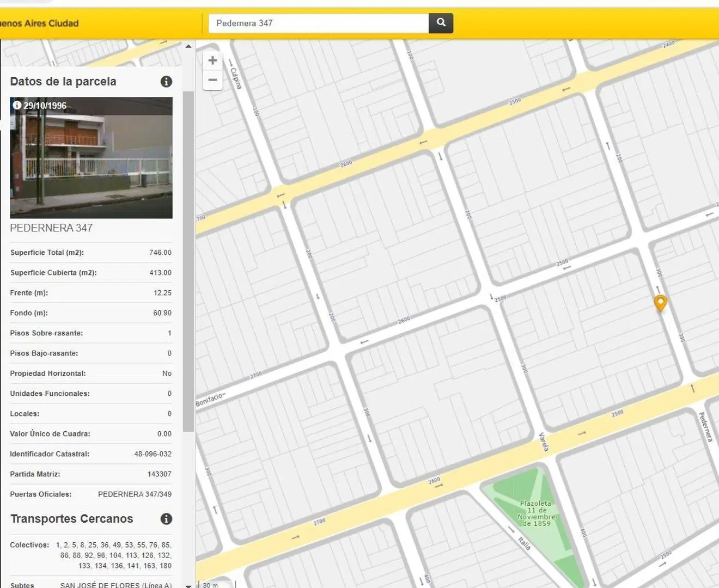Viewport: 719px width, 588px height.
Task: Click the Pedernera street label on map
Action: (x=705, y=427)
